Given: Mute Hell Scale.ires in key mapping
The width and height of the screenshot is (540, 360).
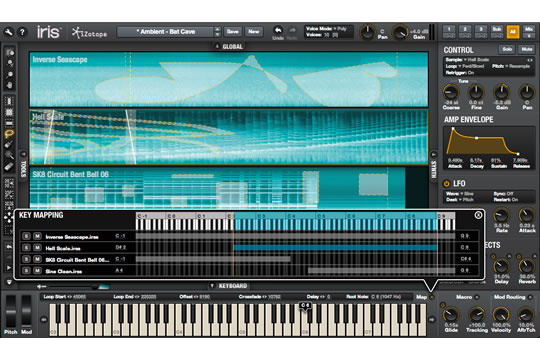Looking at the screenshot, I should (x=37, y=248).
